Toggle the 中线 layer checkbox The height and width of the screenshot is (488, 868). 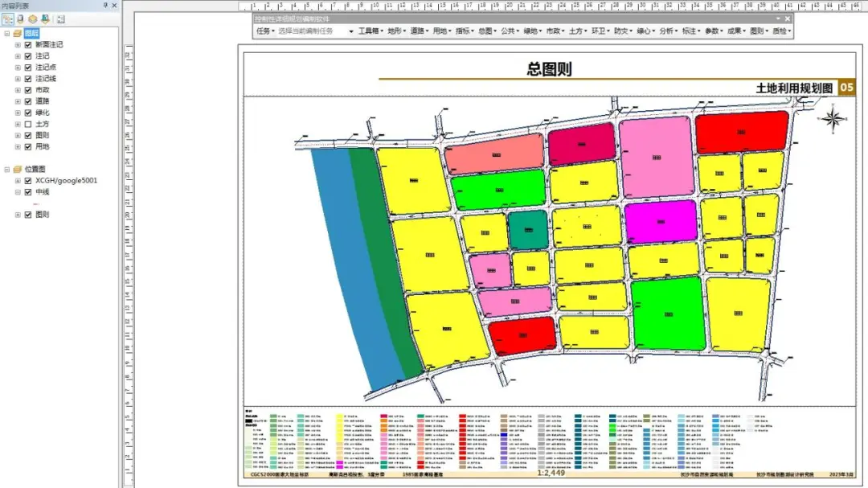(28, 192)
